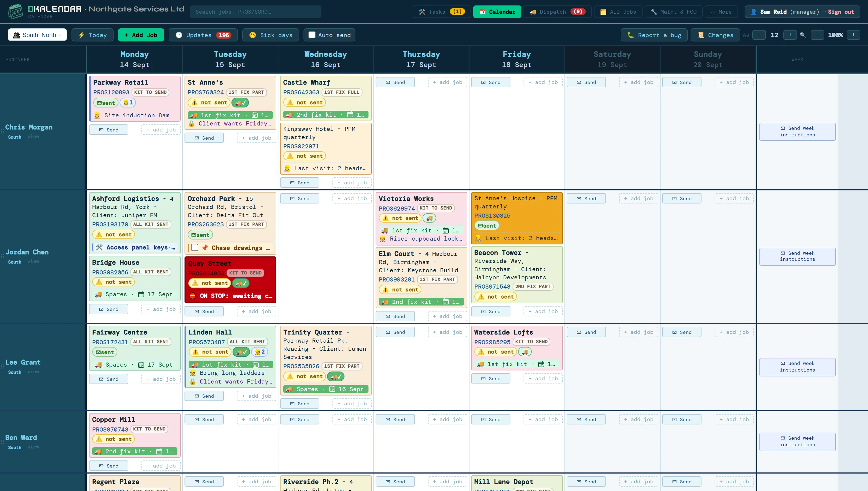Check the Chase drawings task checkbox

(x=195, y=247)
